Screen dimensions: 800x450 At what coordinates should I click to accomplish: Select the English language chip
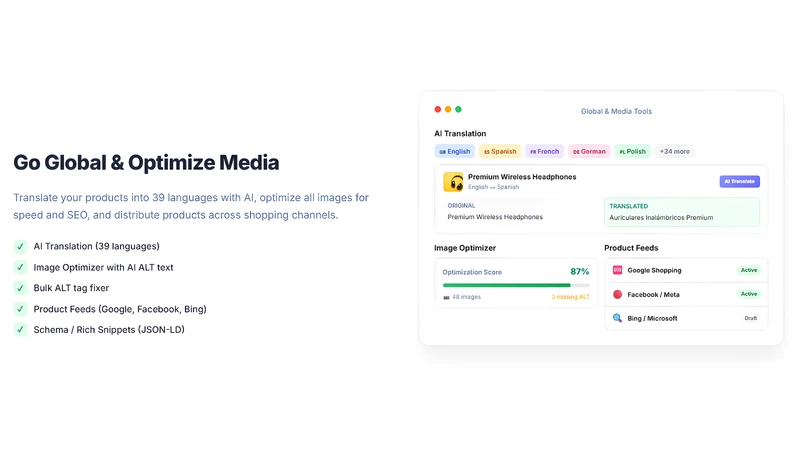[x=455, y=152]
